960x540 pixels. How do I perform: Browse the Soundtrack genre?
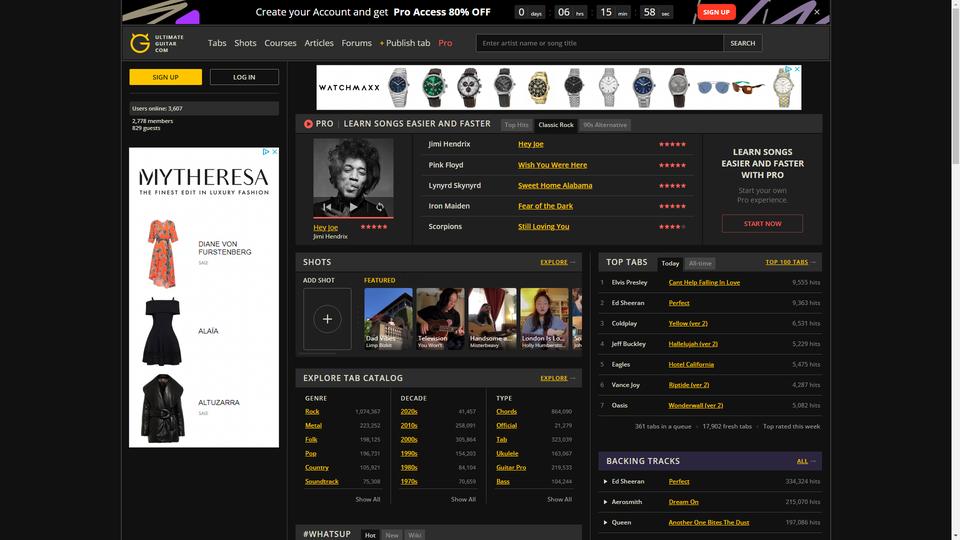321,481
